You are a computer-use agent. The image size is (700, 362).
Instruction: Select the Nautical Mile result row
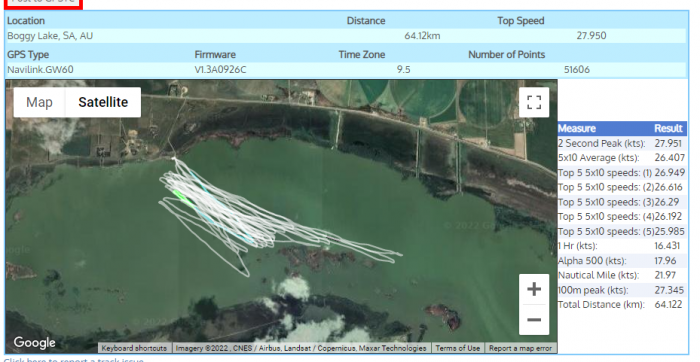[622, 275]
